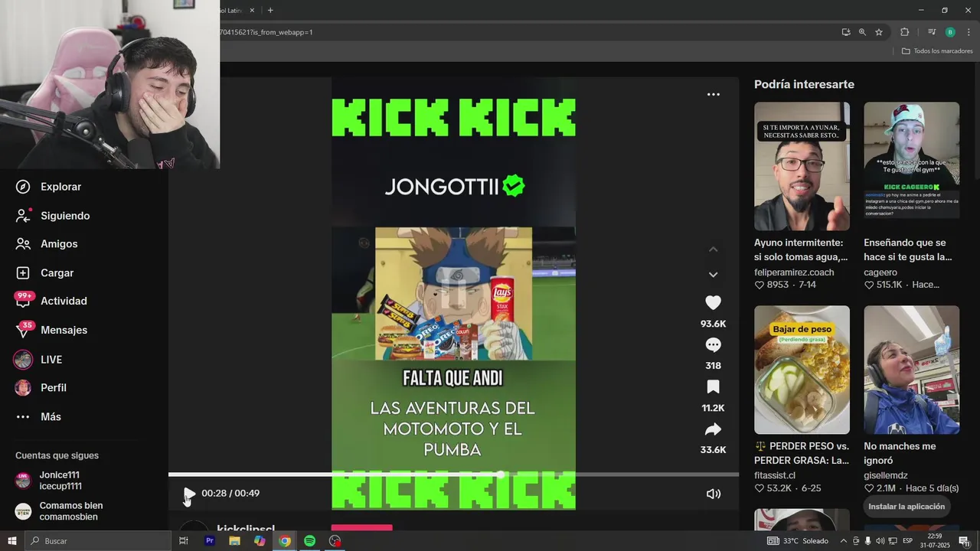This screenshot has width=980, height=551.
Task: Save video with bookmark icon
Action: click(713, 386)
